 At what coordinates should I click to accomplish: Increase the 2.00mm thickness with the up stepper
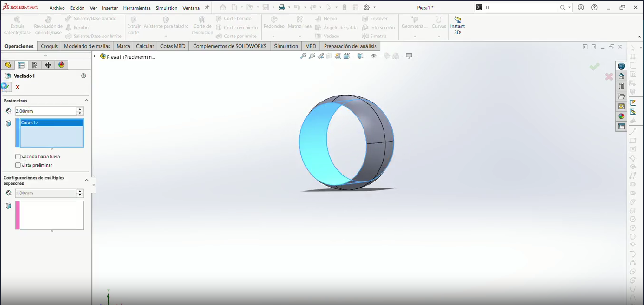79,109
